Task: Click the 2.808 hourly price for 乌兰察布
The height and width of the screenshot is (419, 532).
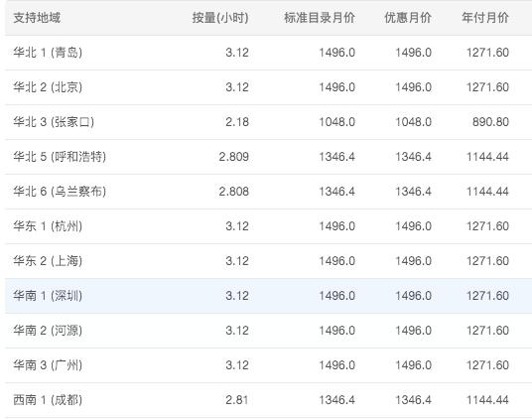Action: 234,192
